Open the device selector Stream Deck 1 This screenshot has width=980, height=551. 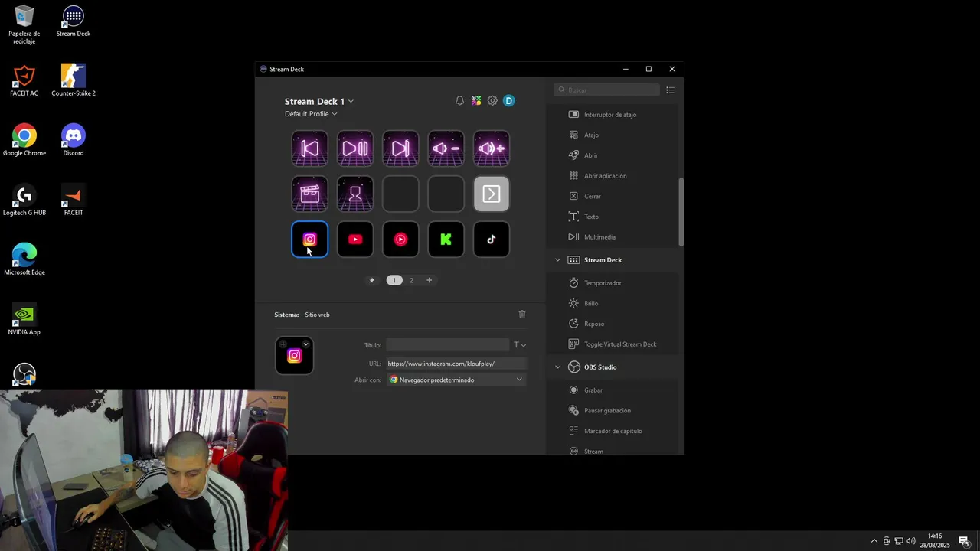(x=319, y=101)
